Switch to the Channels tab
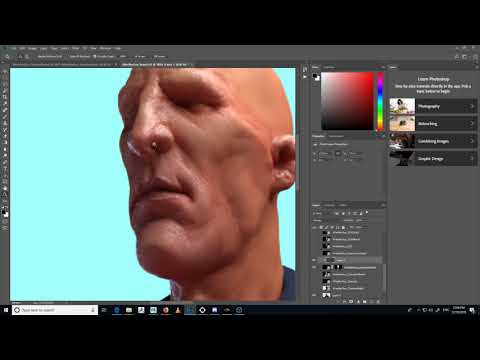 pos(330,205)
